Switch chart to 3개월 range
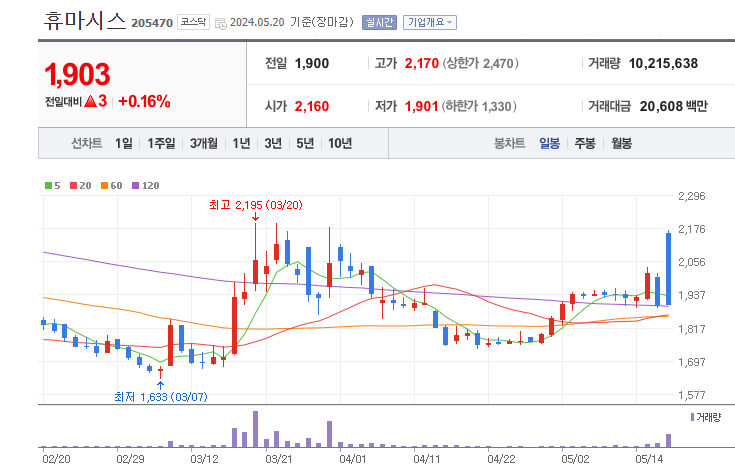 (203, 143)
